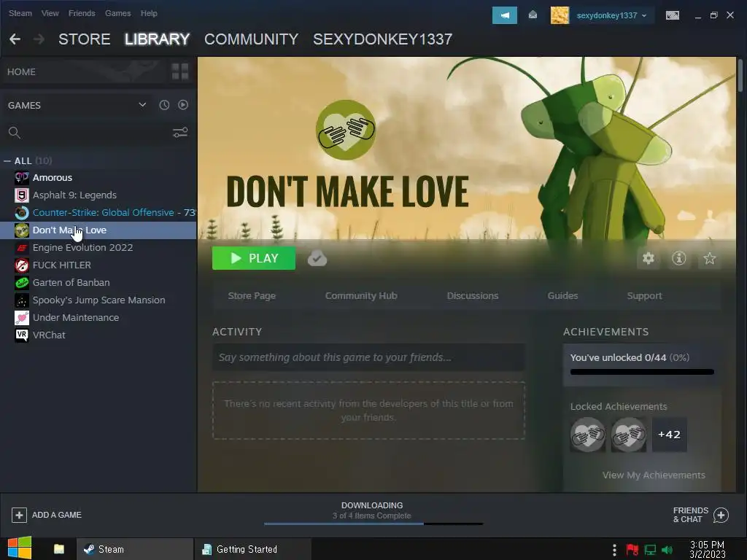
Task: Click the back navigation arrow
Action: pos(15,39)
